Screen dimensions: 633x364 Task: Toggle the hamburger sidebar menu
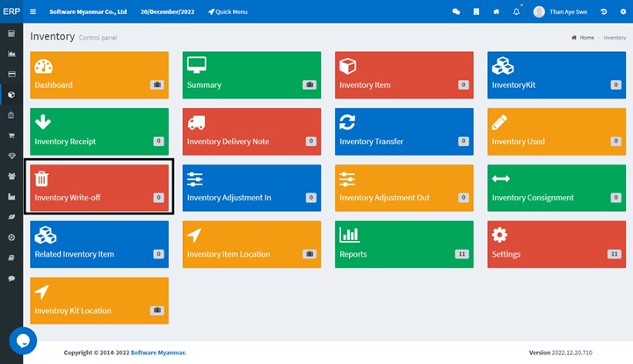click(33, 11)
